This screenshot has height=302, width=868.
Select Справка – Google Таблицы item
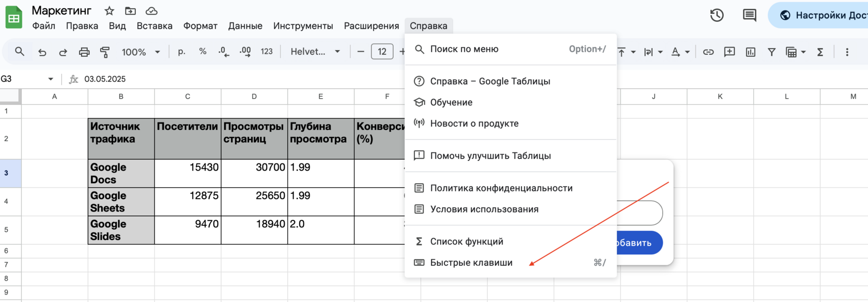(x=510, y=81)
